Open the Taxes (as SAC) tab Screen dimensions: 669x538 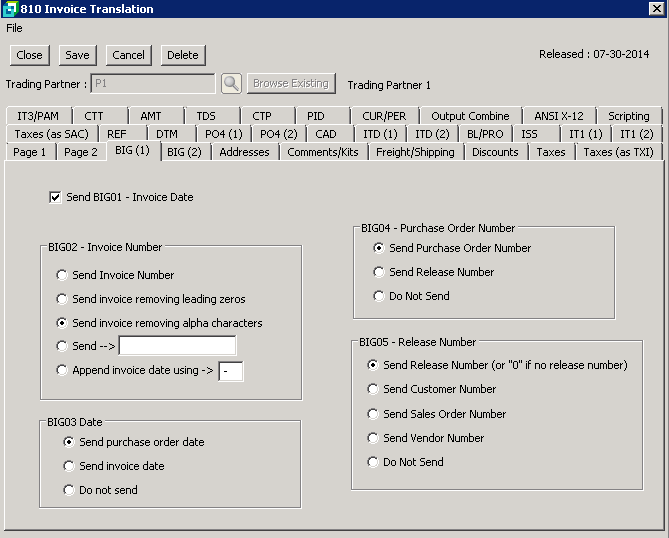click(49, 134)
